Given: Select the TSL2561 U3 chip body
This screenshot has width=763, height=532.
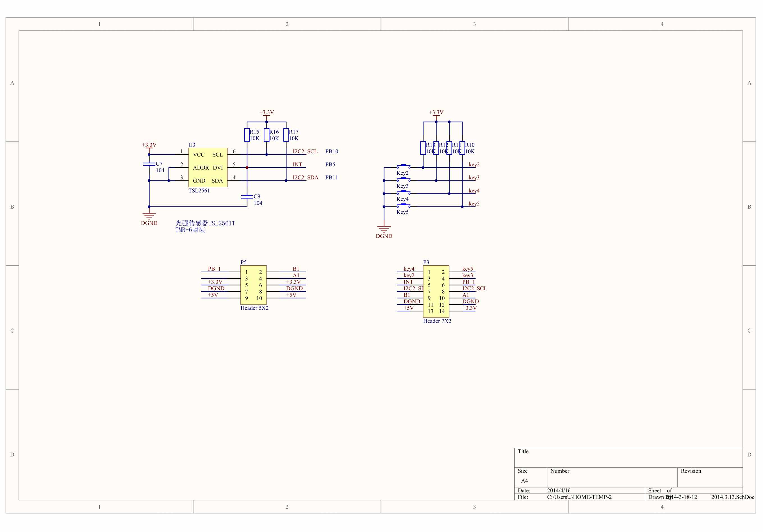Looking at the screenshot, I should [208, 168].
